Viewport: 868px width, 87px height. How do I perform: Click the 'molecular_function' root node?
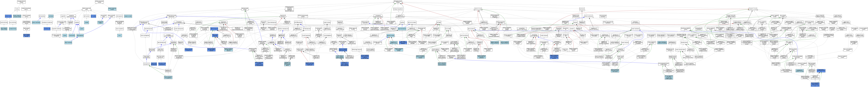(21, 2)
